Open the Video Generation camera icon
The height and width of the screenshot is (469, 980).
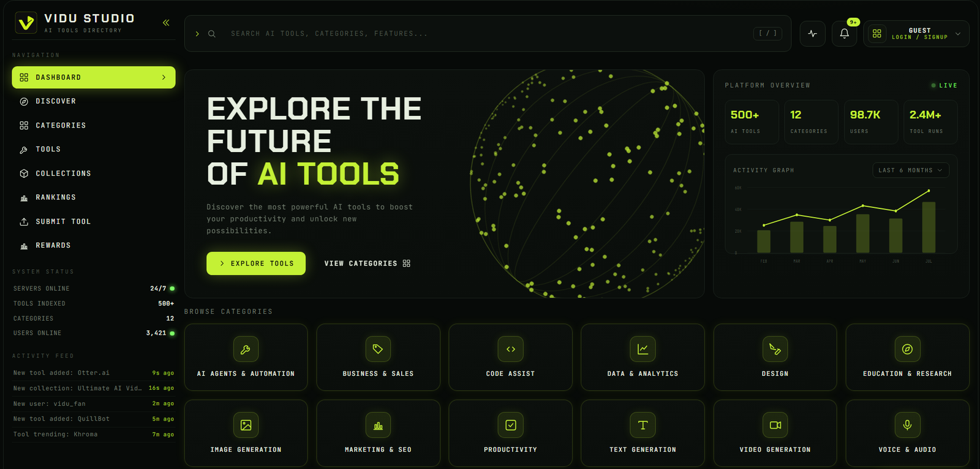pos(775,425)
